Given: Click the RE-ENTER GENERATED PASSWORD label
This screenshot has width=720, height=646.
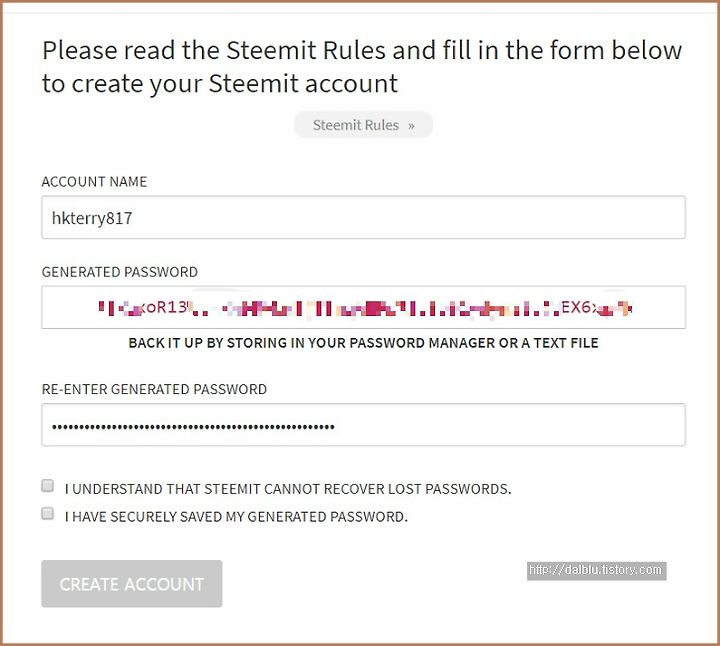Looking at the screenshot, I should pyautogui.click(x=154, y=389).
